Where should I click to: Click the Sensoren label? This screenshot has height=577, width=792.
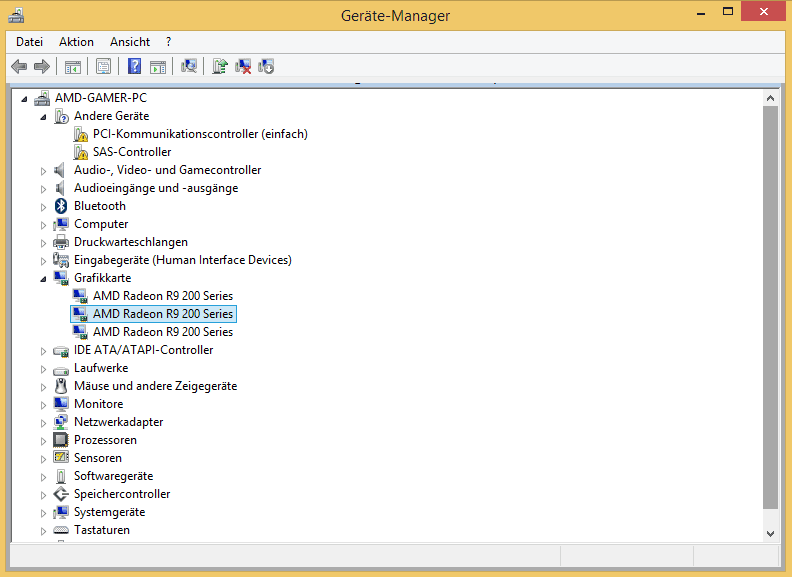point(98,458)
